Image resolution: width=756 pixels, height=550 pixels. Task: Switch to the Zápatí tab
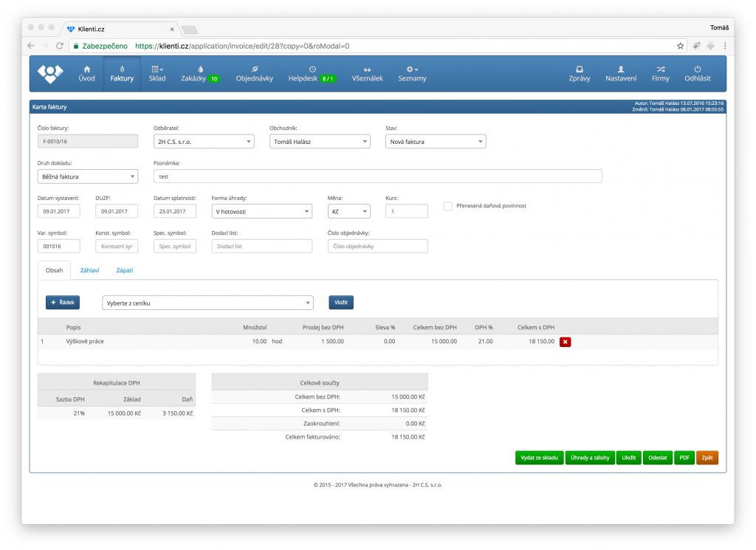tap(124, 271)
